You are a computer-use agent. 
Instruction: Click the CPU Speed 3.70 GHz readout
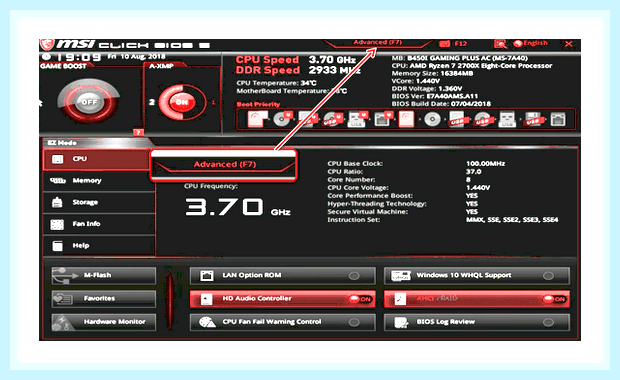(296, 60)
